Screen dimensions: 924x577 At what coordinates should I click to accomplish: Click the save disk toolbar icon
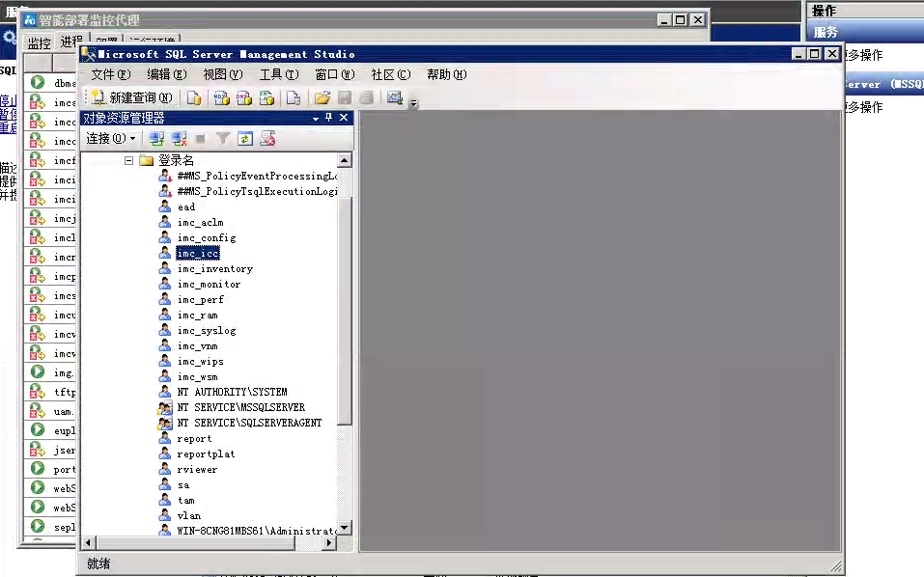(345, 97)
